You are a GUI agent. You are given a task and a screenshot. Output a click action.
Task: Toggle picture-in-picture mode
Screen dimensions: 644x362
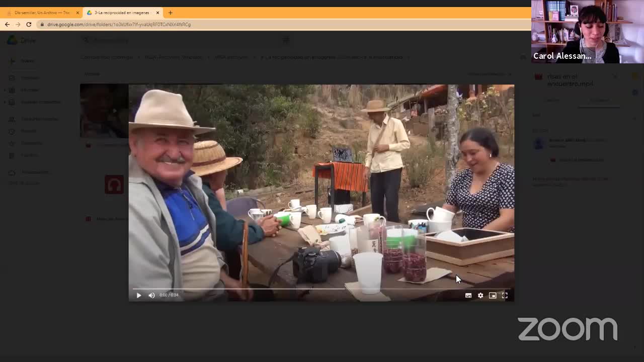tap(493, 296)
